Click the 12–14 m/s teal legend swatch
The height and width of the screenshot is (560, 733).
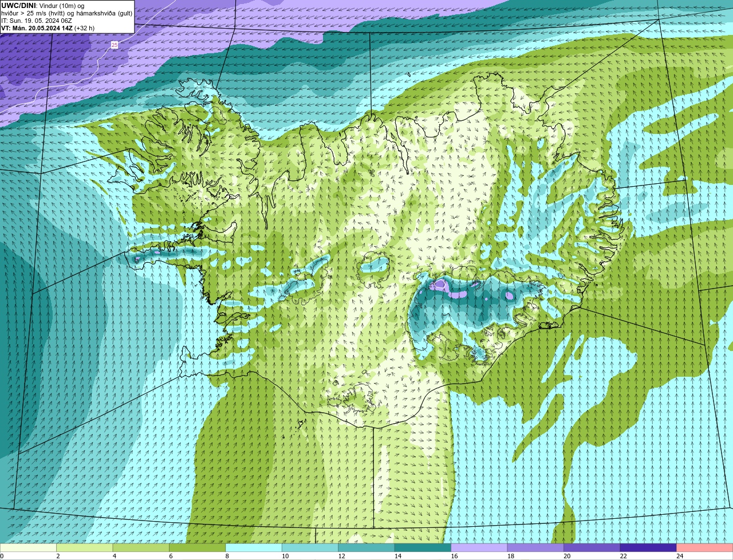click(x=366, y=547)
